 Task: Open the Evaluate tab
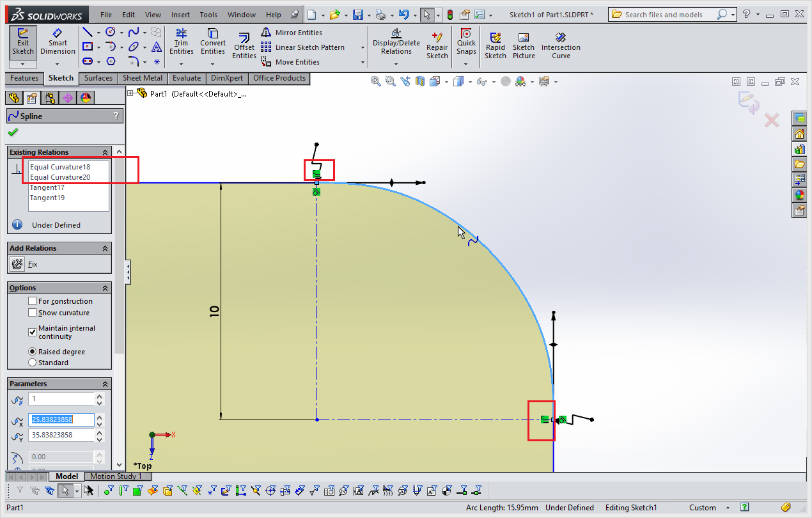(x=187, y=78)
